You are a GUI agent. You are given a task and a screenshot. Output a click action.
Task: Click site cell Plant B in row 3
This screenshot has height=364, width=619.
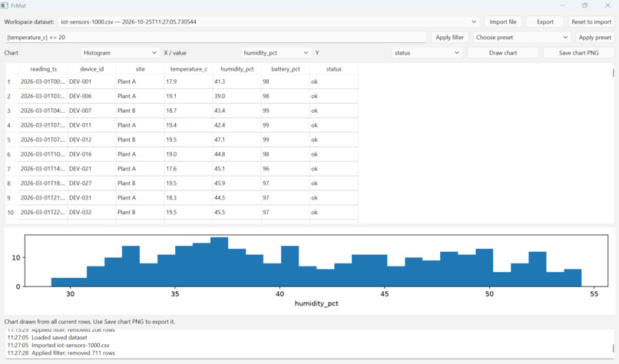click(x=140, y=111)
